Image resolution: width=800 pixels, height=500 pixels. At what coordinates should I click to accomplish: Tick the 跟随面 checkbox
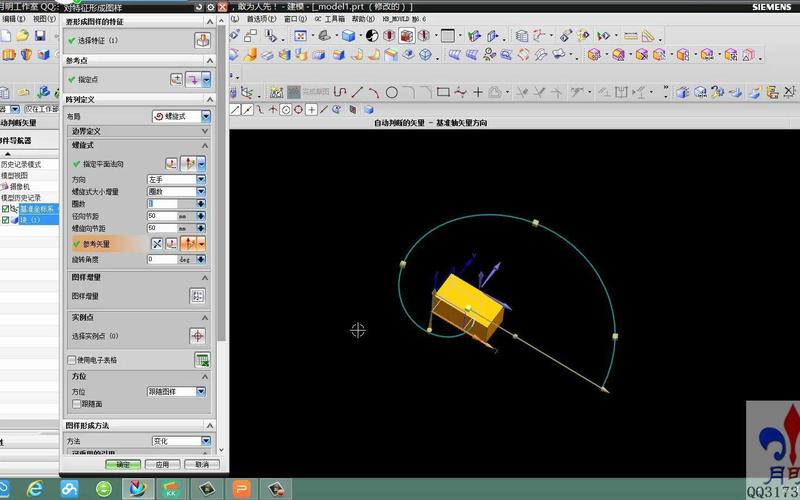76,404
